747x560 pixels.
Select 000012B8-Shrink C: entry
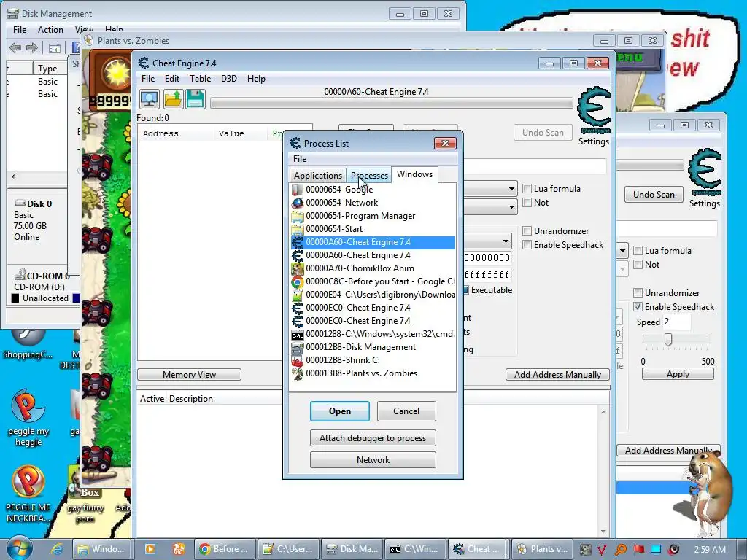373,360
